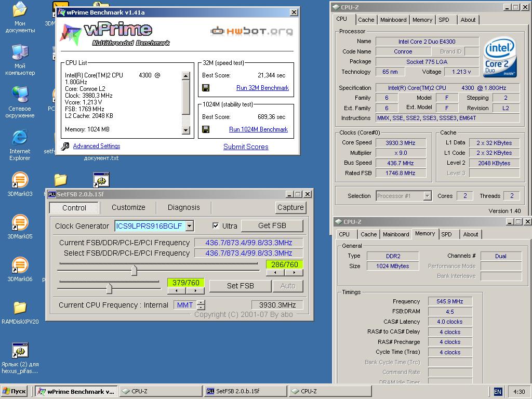Click the floppy save icon for the 32M score
The width and height of the screenshot is (532, 399).
(206, 88)
